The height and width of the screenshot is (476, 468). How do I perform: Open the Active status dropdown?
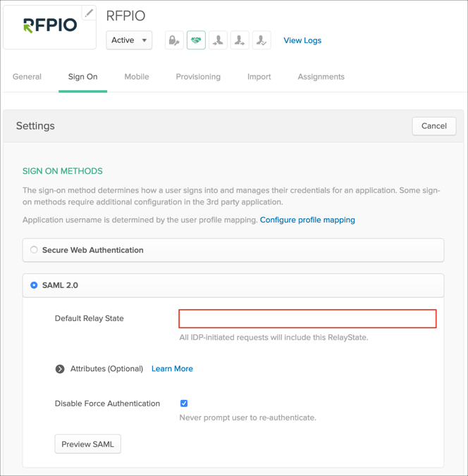point(129,40)
